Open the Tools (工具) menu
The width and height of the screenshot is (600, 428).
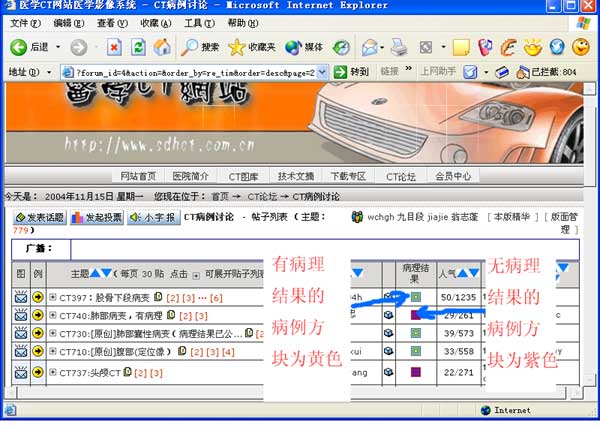coord(199,23)
